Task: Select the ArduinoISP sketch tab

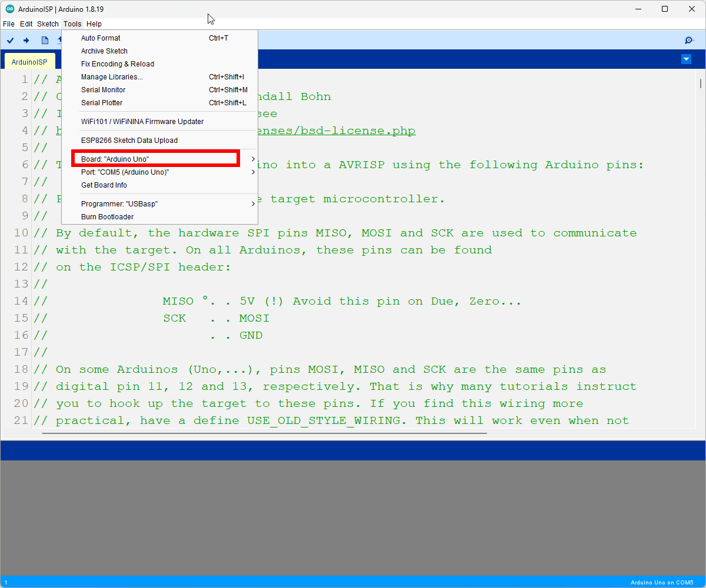Action: 29,61
